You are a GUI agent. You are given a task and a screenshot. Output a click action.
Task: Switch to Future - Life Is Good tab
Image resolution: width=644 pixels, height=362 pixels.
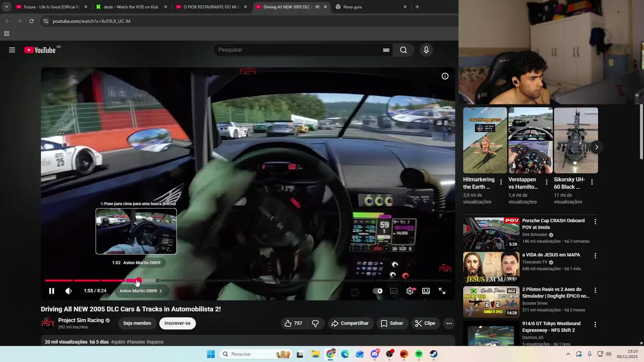point(51,7)
